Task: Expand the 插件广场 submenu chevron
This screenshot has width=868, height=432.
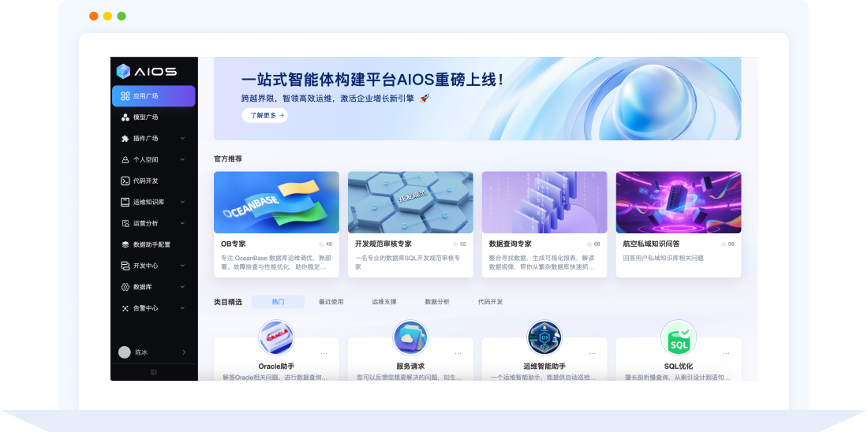Action: pos(183,138)
